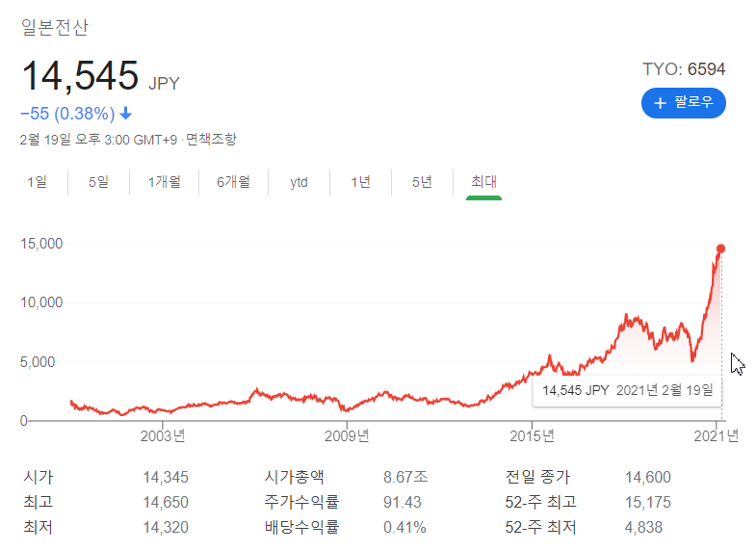756x551 pixels.
Task: Switch to the 6개월 chart tab
Action: (x=233, y=182)
